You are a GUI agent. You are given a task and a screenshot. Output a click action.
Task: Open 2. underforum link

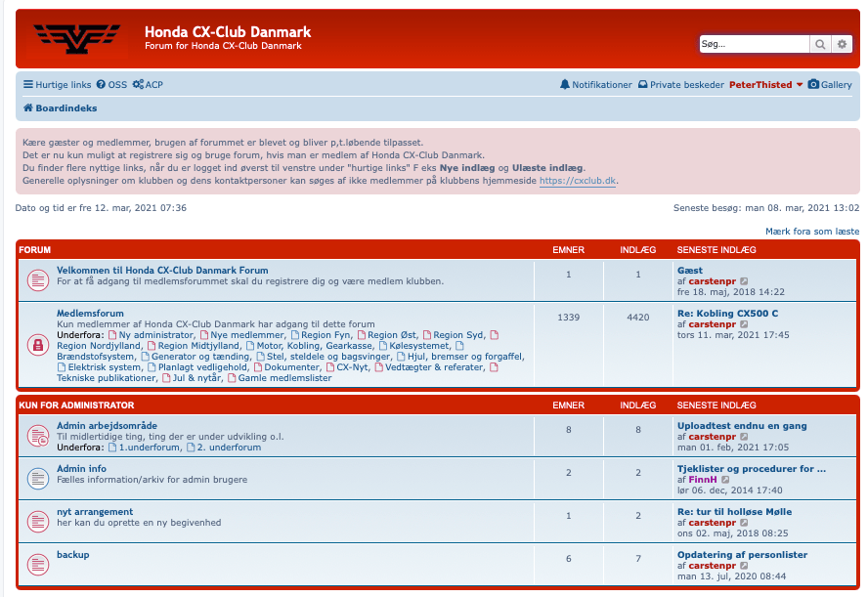tap(229, 448)
